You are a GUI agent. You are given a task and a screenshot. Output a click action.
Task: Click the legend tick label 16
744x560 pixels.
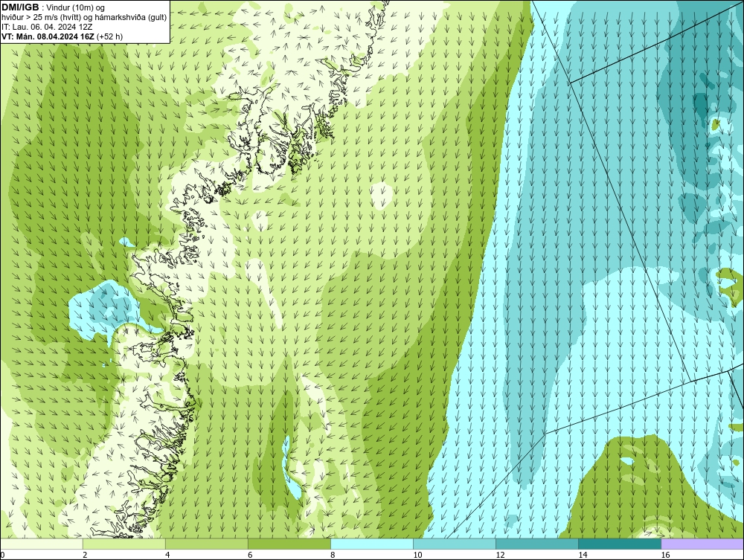(x=665, y=555)
